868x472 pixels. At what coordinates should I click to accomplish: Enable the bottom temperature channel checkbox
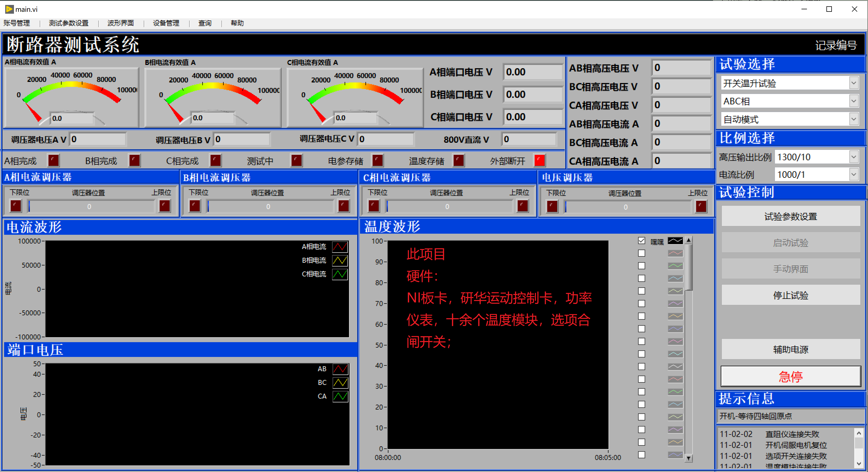[641, 454]
